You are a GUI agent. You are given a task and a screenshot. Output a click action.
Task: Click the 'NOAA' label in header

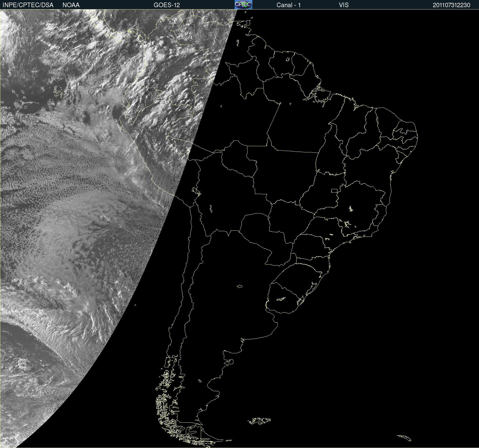tap(71, 5)
